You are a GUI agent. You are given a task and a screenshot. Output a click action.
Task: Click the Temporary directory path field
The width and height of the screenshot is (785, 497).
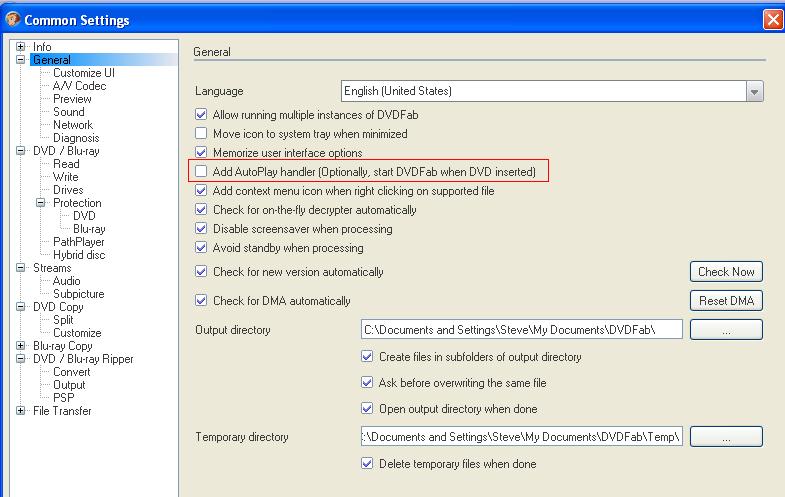coord(522,437)
